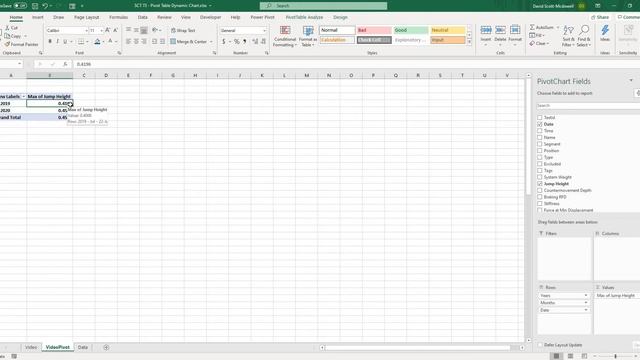Open the font size dropdown
The image size is (640, 360).
point(101,31)
